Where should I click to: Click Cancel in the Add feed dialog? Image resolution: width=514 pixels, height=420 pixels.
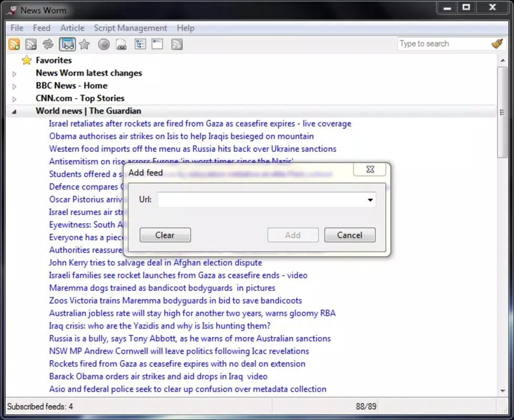click(350, 235)
